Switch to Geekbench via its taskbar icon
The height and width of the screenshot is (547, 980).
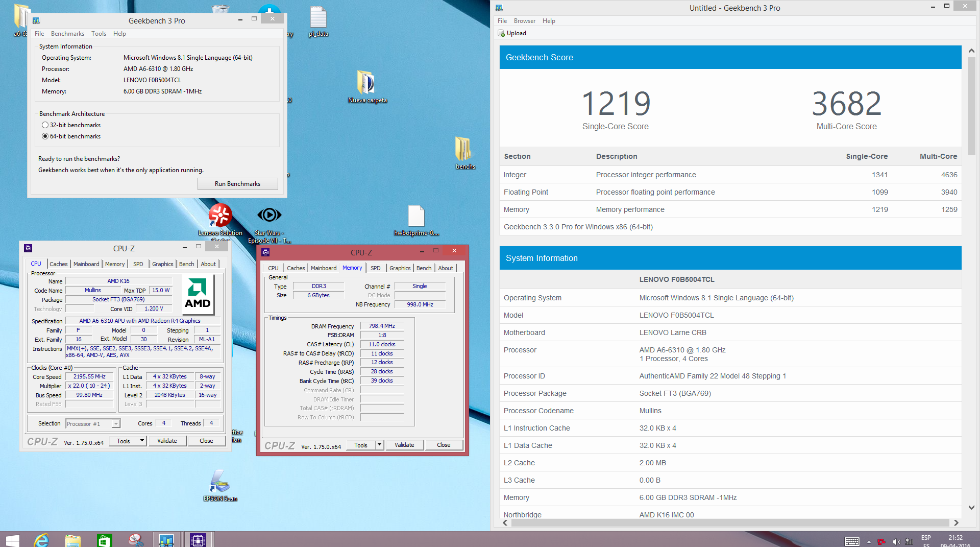click(166, 540)
